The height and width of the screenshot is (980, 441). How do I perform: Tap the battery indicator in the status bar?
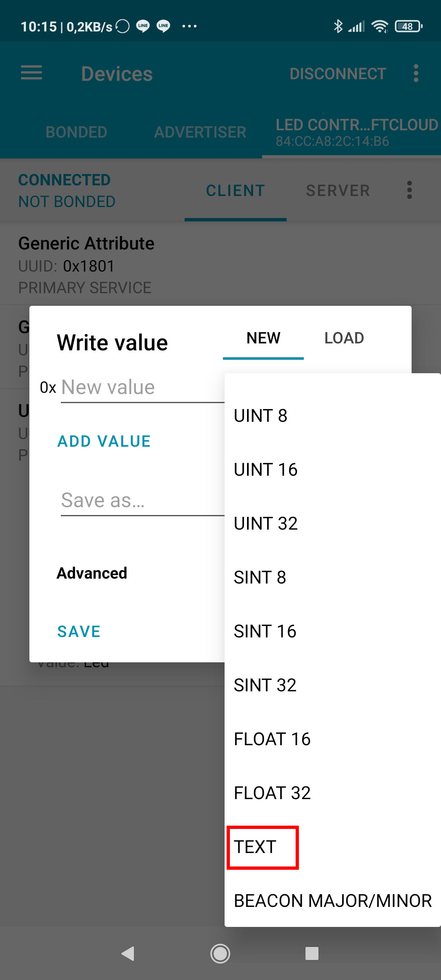pos(408,27)
